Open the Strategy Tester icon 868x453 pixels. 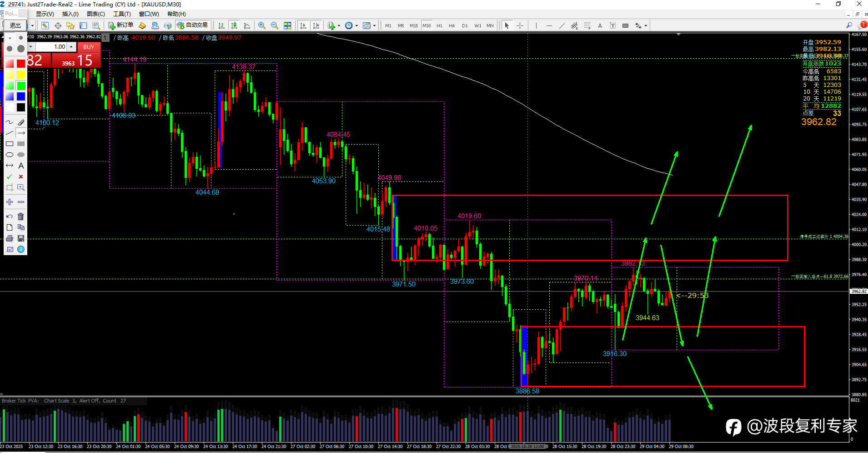[96, 25]
